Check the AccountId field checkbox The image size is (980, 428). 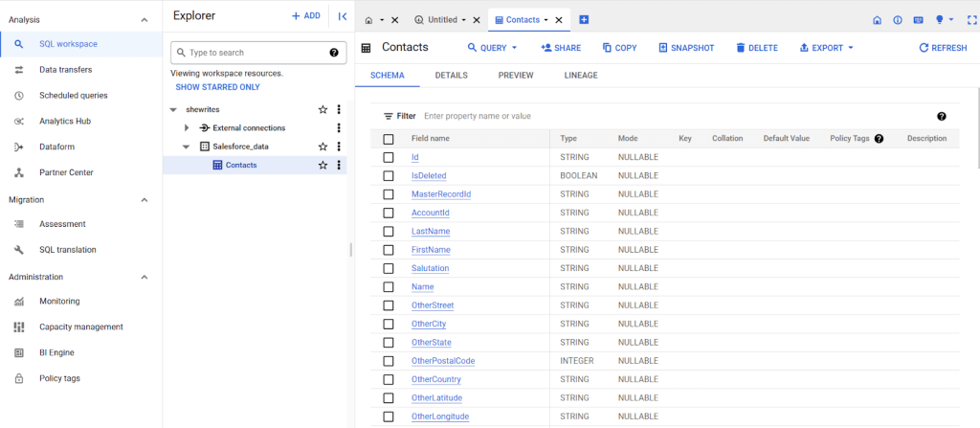389,213
